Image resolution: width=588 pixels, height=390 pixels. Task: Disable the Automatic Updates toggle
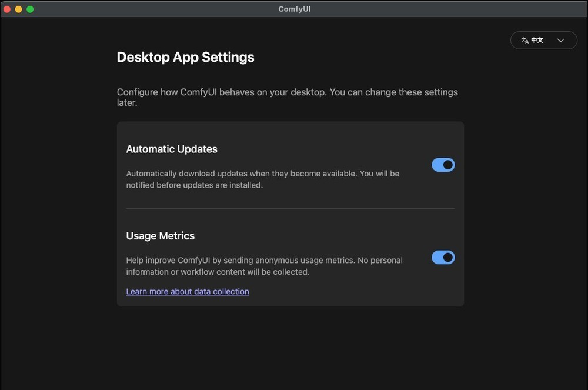443,165
